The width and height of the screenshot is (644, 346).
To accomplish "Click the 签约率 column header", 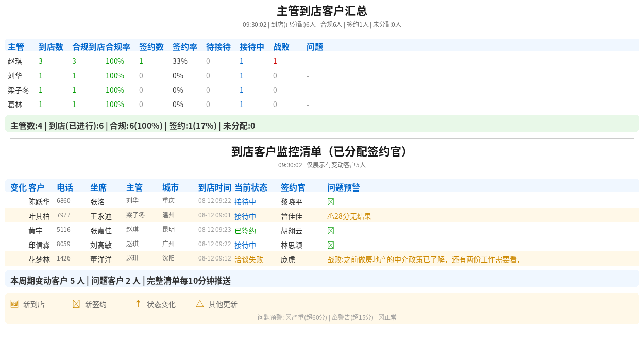I will (185, 47).
